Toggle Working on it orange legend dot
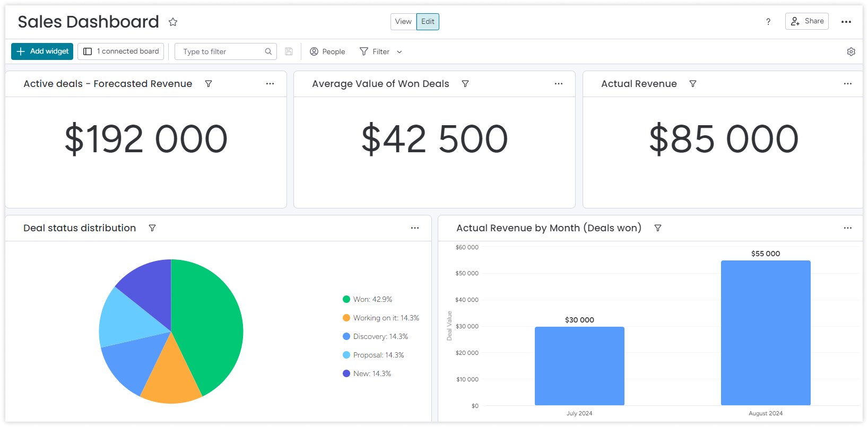This screenshot has width=868, height=427. [x=346, y=318]
